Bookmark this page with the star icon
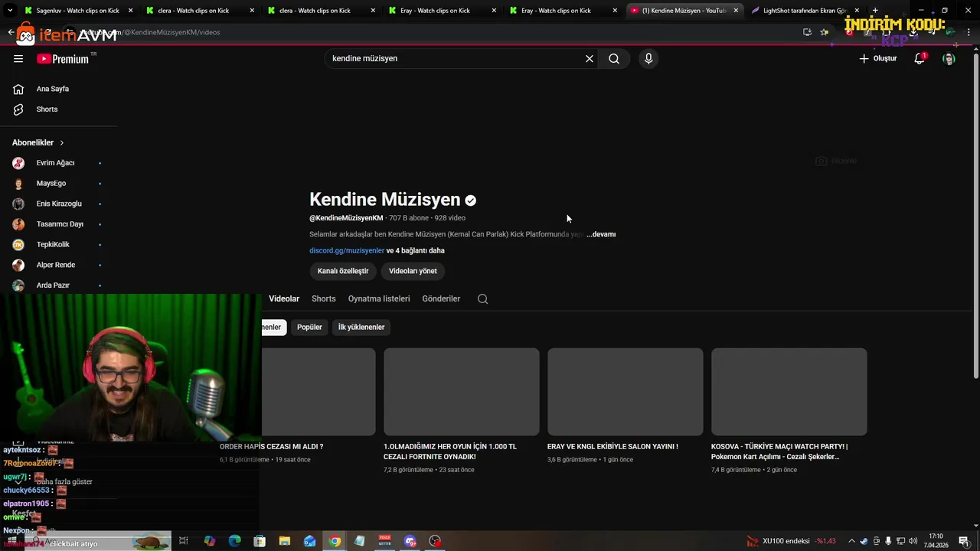The height and width of the screenshot is (551, 980). (824, 32)
